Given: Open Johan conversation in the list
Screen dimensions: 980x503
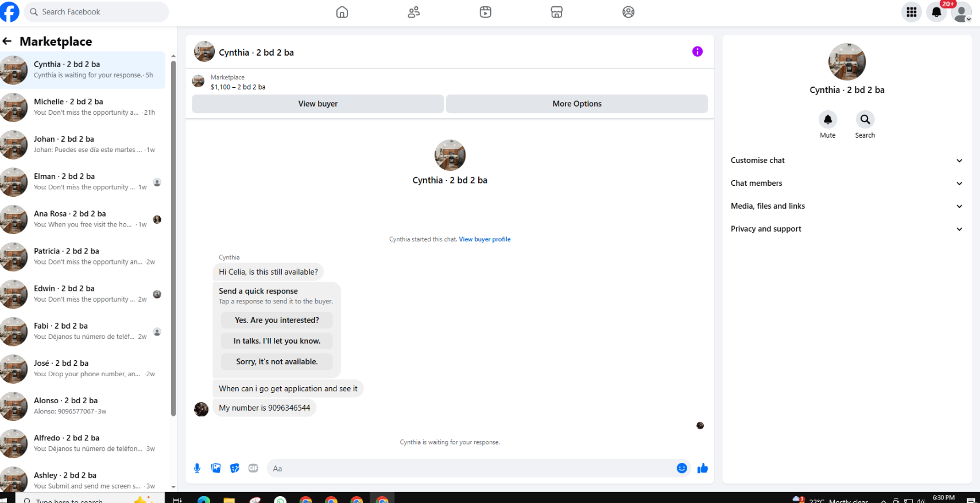Looking at the screenshot, I should click(83, 145).
